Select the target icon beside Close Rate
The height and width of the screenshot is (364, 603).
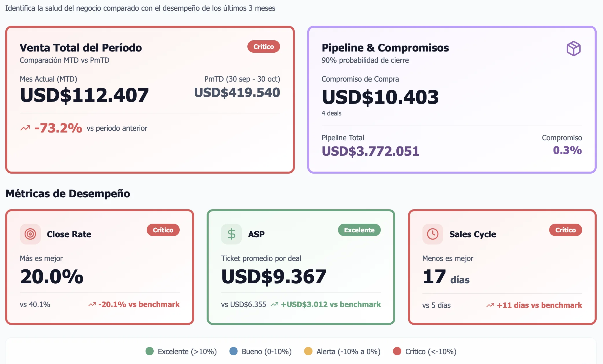[x=30, y=234]
